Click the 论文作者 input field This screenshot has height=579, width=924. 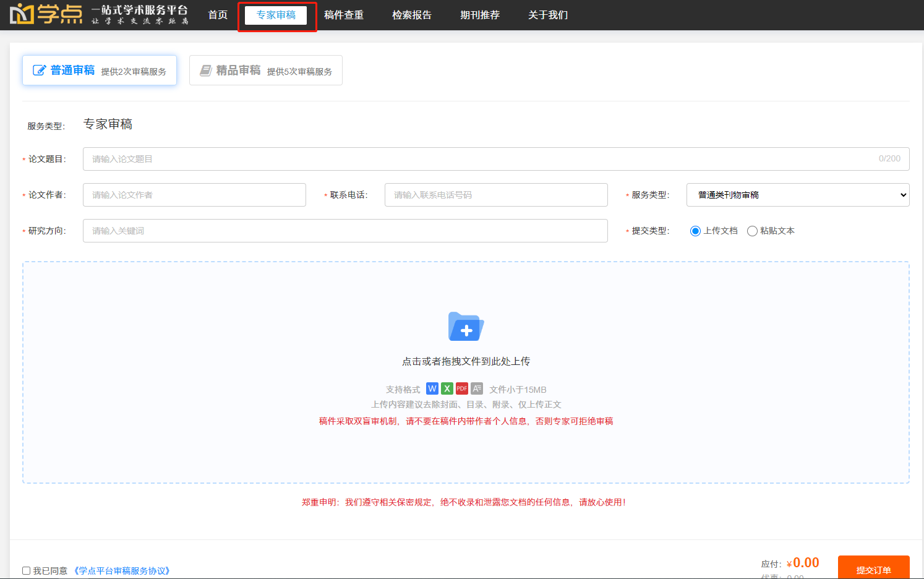tap(194, 195)
